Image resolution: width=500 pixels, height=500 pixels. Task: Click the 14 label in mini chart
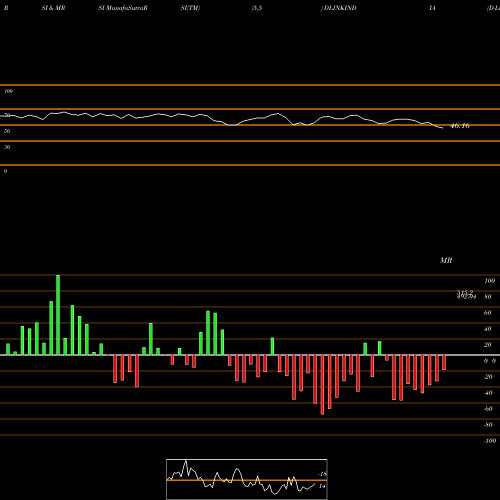[322, 486]
